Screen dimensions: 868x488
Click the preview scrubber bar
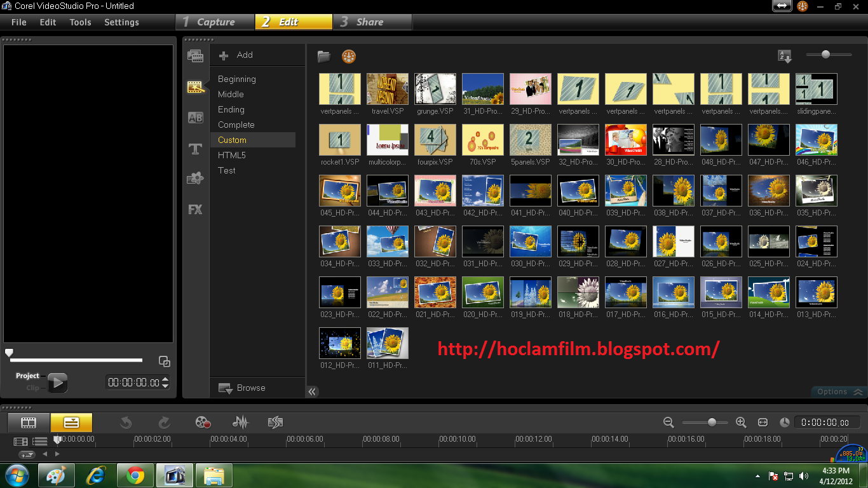click(x=76, y=360)
